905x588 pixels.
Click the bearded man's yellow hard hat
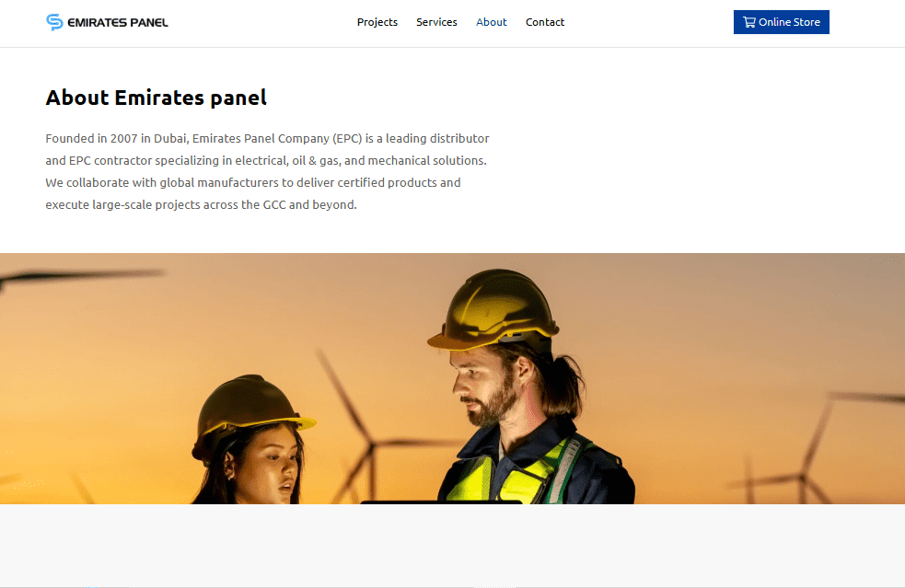493,309
